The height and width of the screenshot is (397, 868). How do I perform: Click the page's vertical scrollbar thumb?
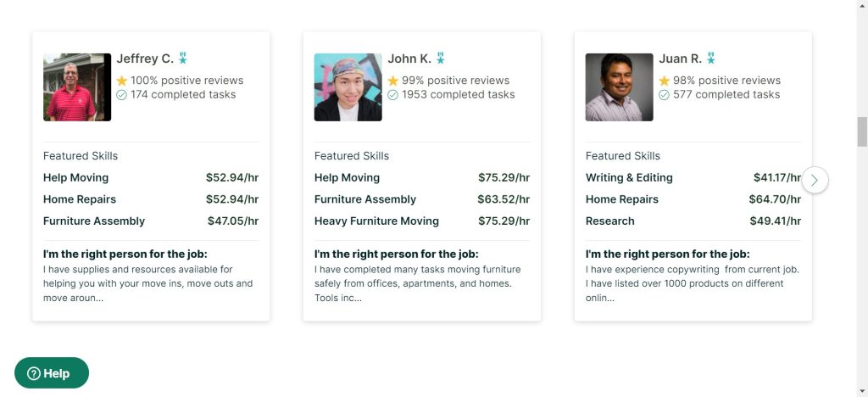click(862, 131)
